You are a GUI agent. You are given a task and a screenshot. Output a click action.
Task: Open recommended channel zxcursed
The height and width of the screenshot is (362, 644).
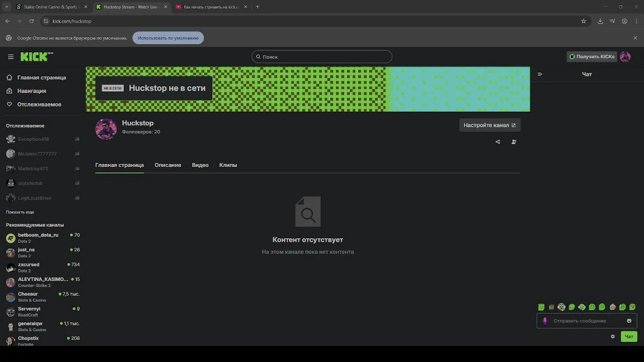click(43, 267)
